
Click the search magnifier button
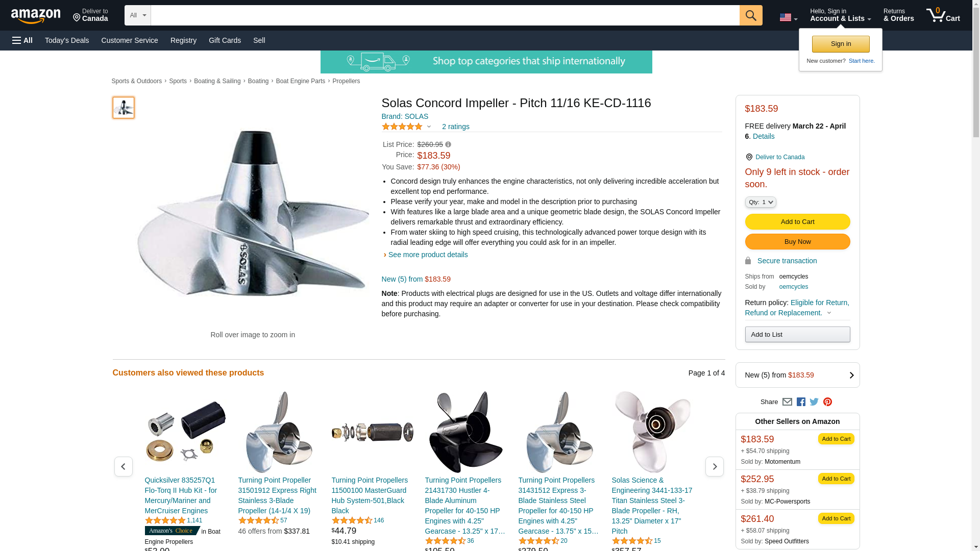[750, 15]
